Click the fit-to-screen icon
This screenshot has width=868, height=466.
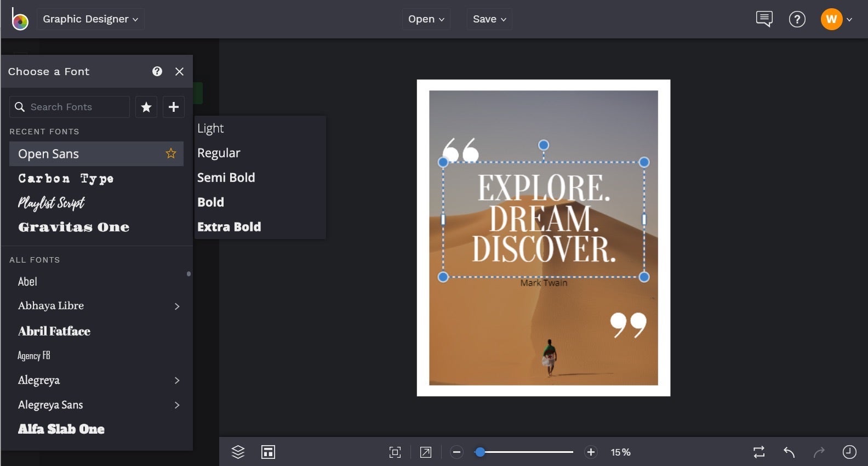pos(395,452)
